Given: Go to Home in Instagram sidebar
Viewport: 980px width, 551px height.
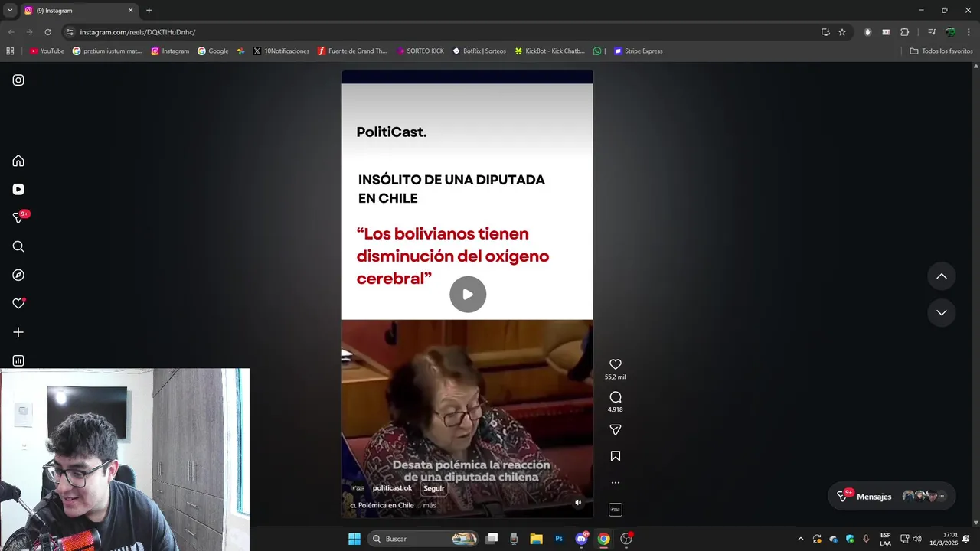Looking at the screenshot, I should pos(18,161).
